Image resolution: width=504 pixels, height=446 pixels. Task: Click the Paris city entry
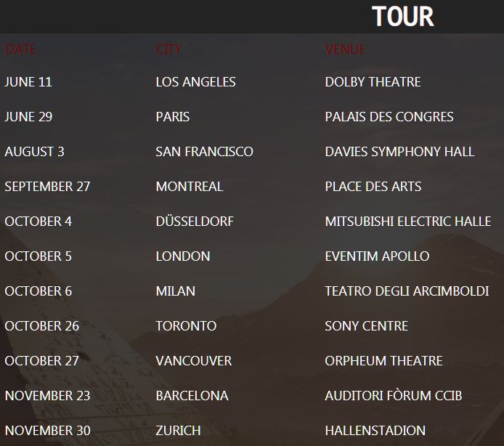coord(173,117)
